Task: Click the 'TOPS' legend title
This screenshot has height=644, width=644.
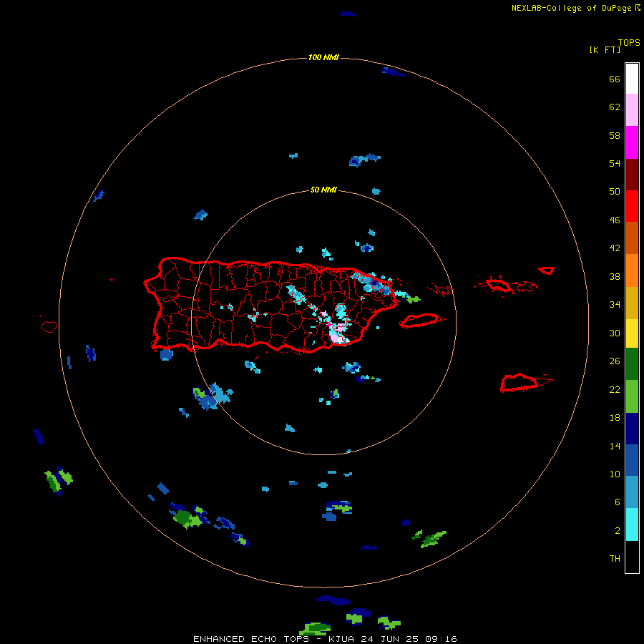Action: (x=629, y=43)
